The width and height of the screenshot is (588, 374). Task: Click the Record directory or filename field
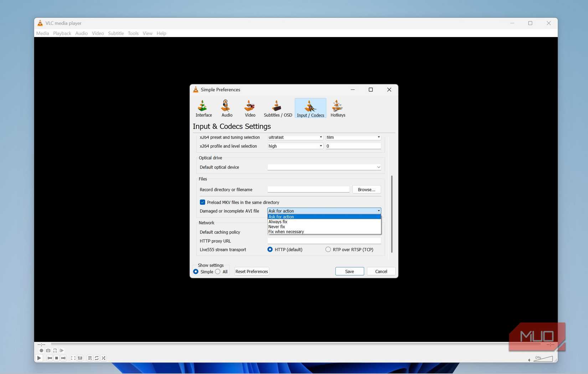(x=308, y=189)
